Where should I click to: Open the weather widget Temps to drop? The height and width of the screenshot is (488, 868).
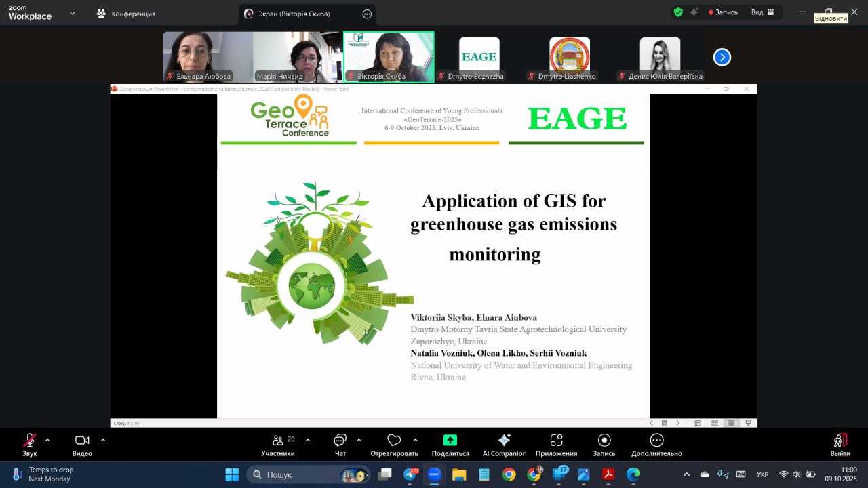42,474
